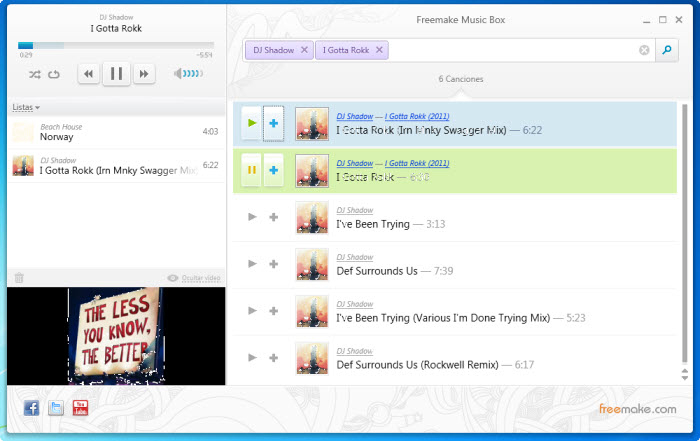Image resolution: width=700 pixels, height=441 pixels.
Task: Open the Facebook page icon
Action: [31, 408]
